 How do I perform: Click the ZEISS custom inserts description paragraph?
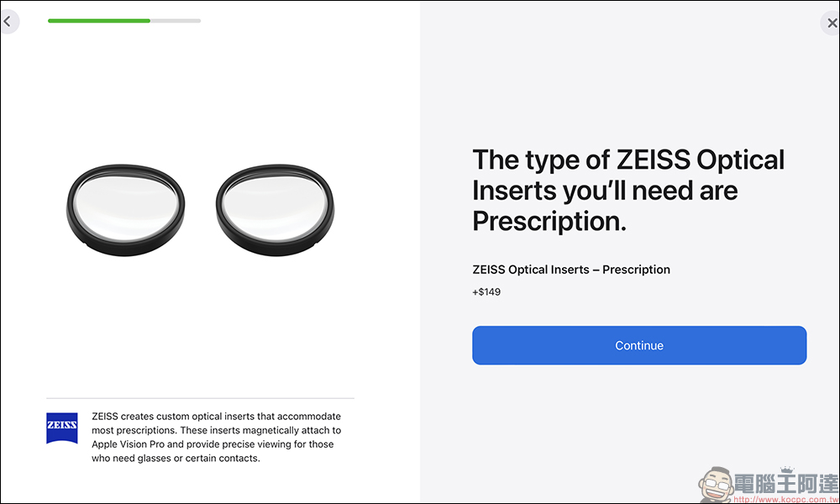[x=217, y=437]
